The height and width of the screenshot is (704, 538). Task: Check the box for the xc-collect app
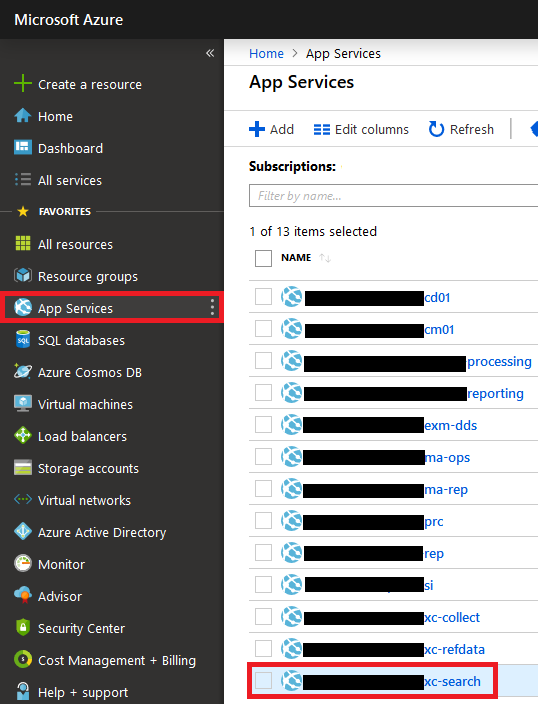263,616
